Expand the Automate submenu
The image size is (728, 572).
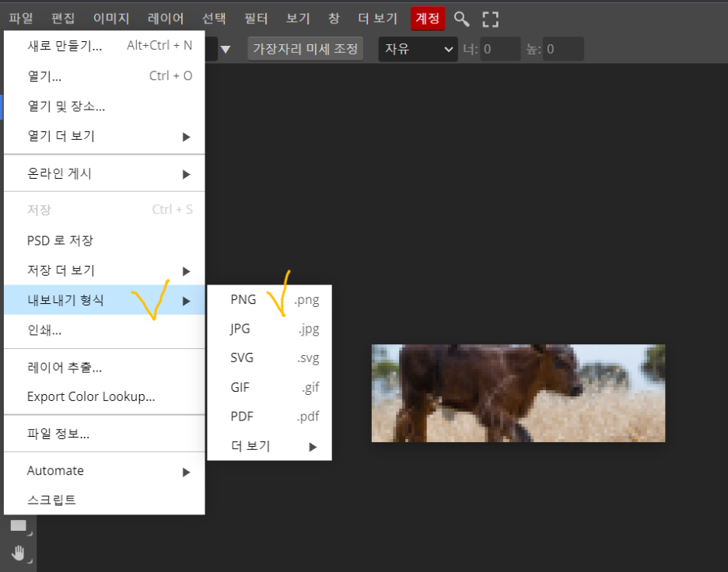tap(104, 471)
